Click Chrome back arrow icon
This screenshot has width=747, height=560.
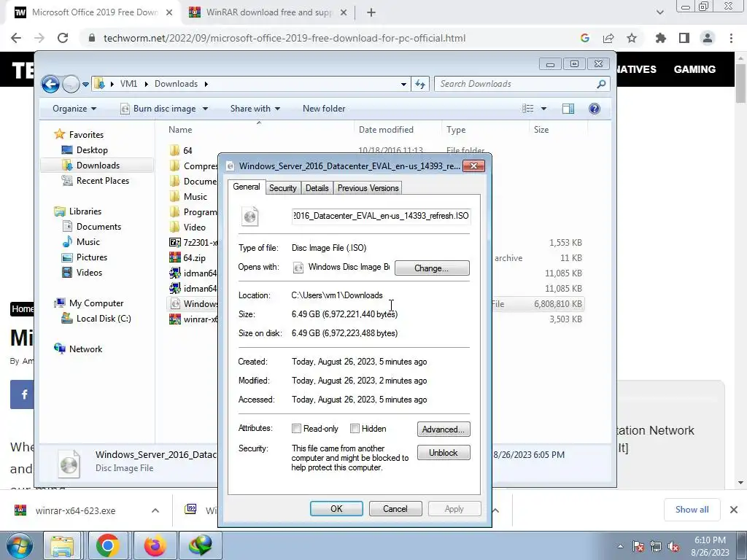(x=16, y=38)
